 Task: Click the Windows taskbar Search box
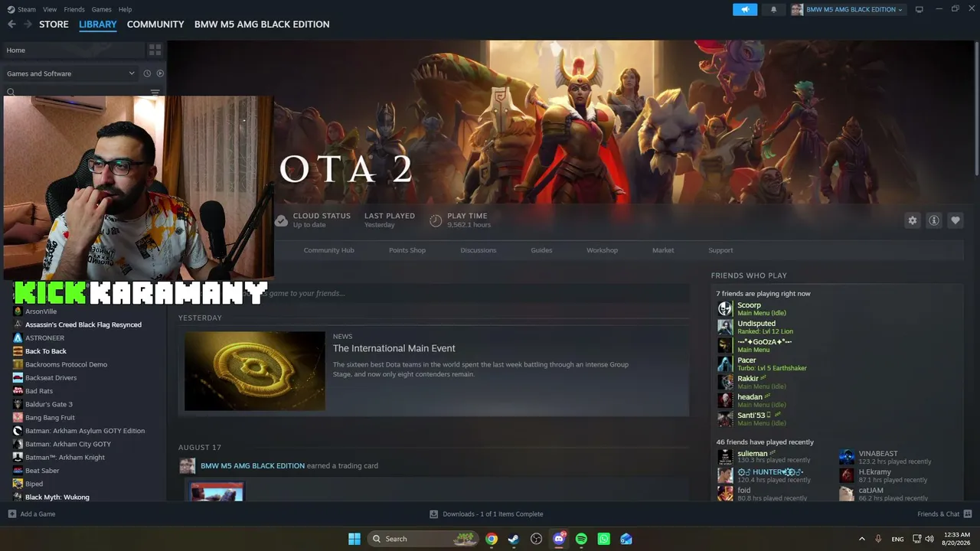point(423,539)
